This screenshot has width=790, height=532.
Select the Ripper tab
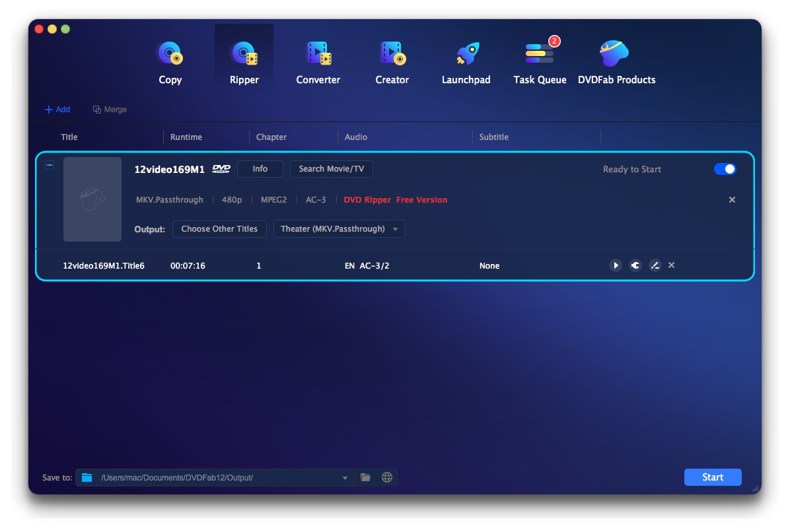pos(244,63)
